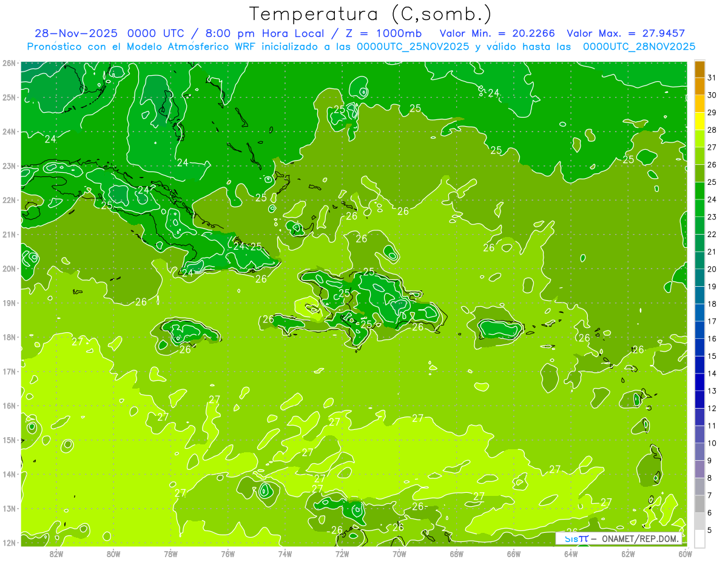Pick purple legend swatch between 9 and 10
The image size is (728, 562).
coord(699,452)
